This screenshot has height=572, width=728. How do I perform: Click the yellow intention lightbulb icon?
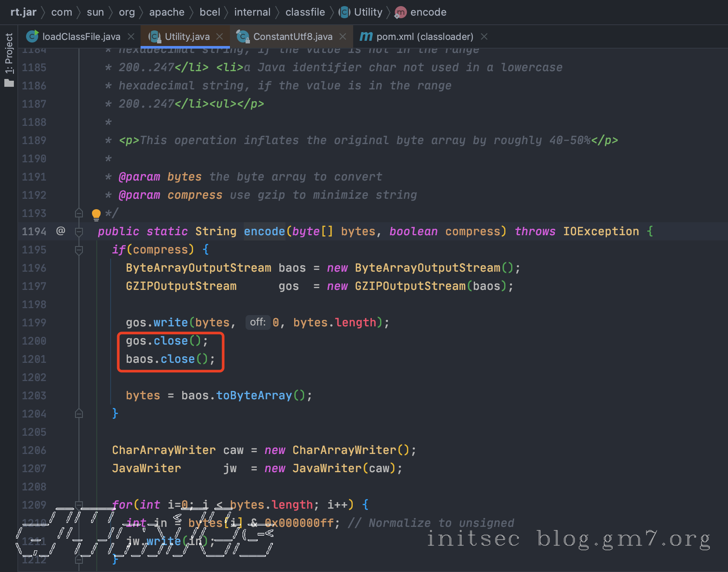pos(96,214)
